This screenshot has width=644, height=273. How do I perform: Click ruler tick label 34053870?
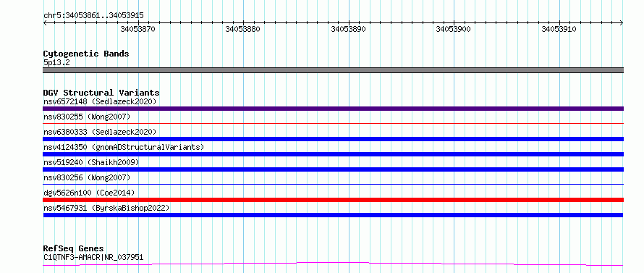coord(138,29)
